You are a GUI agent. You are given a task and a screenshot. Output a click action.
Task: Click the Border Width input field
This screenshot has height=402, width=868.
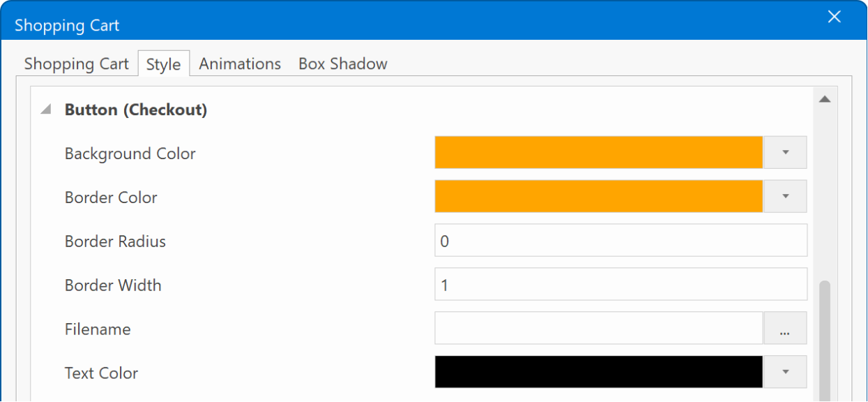click(x=620, y=284)
